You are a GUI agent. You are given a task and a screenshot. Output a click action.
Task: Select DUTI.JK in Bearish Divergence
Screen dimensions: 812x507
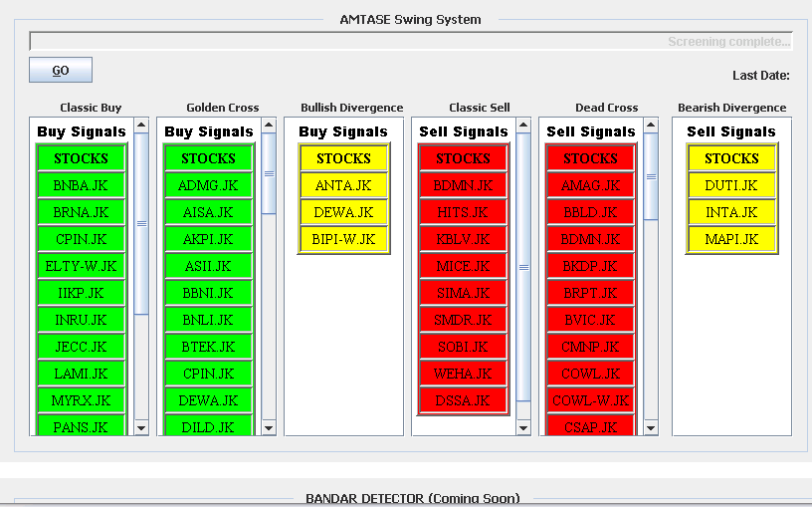(731, 185)
